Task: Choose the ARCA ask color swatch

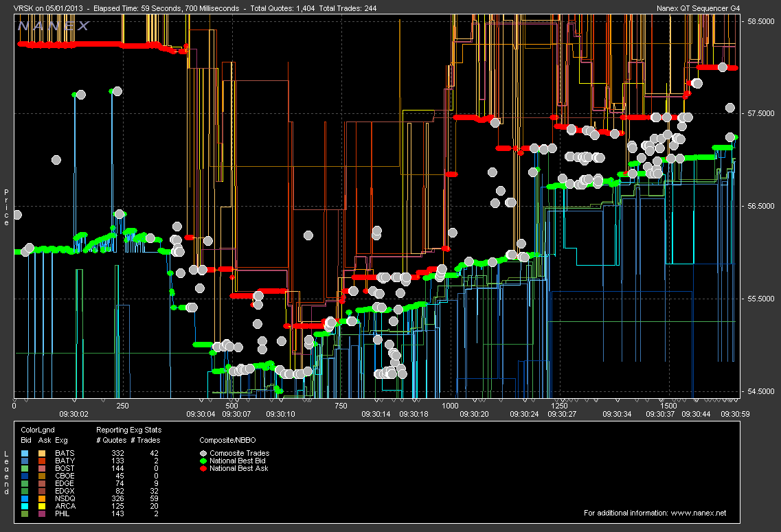Action: (x=42, y=506)
